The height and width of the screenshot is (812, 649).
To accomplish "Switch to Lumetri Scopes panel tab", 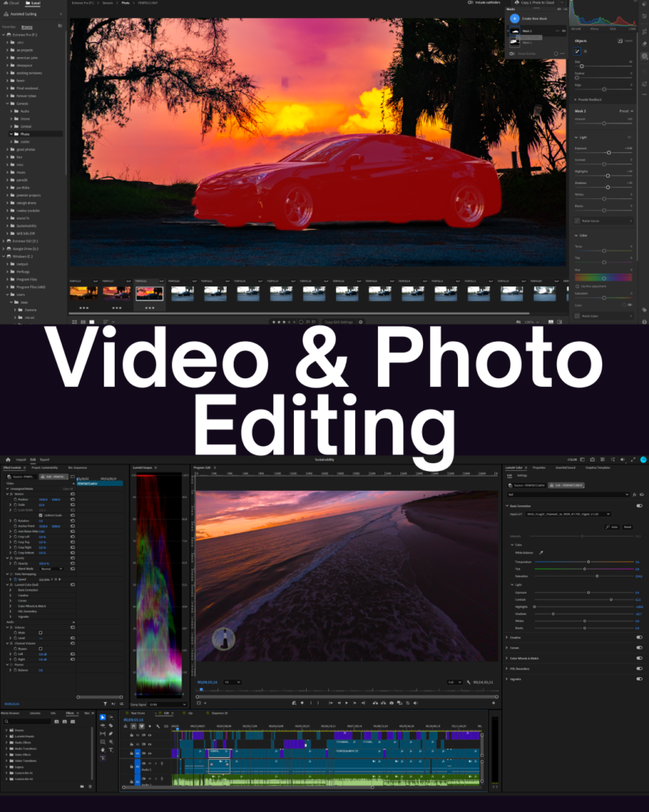I will (x=143, y=468).
